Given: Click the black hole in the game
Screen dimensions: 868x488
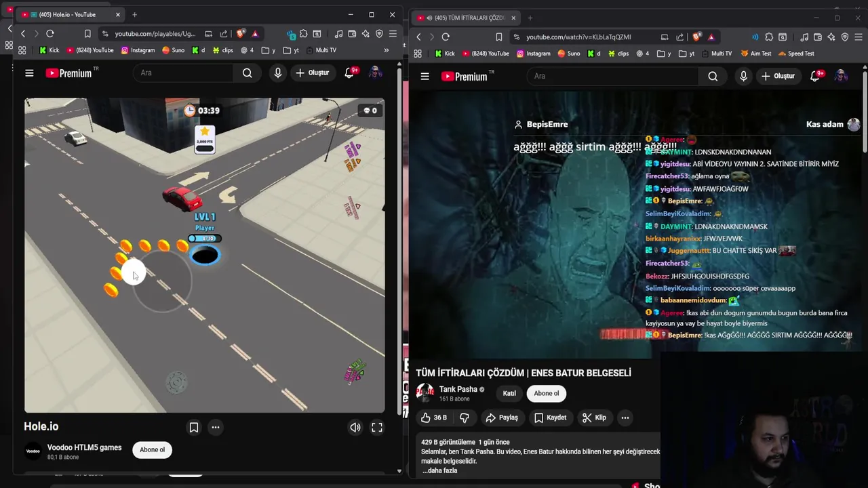Looking at the screenshot, I should pos(205,256).
